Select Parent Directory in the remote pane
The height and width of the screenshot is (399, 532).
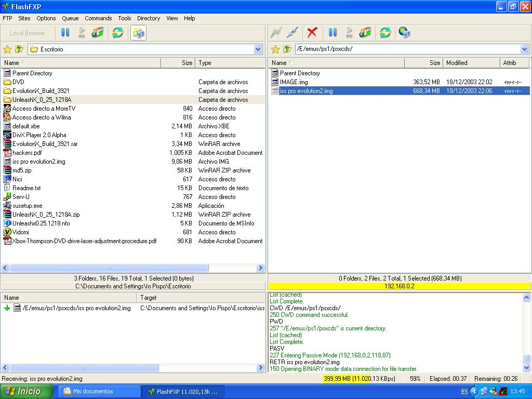click(300, 73)
